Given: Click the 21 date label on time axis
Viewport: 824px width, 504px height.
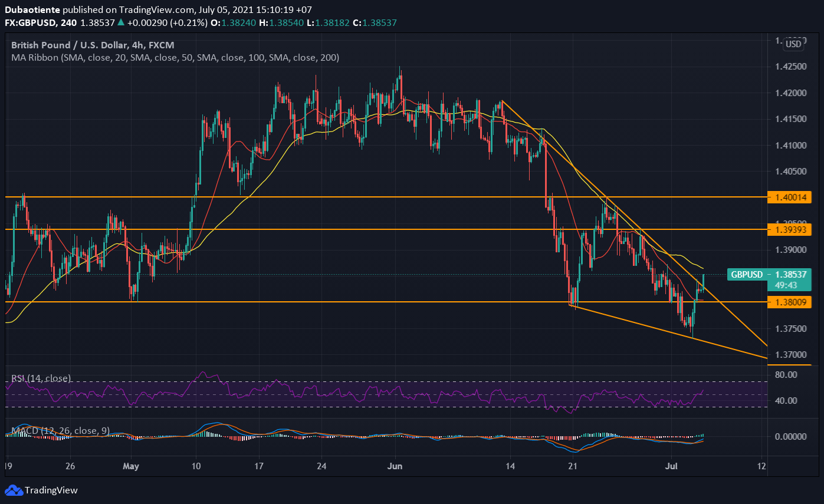Looking at the screenshot, I should point(572,466).
